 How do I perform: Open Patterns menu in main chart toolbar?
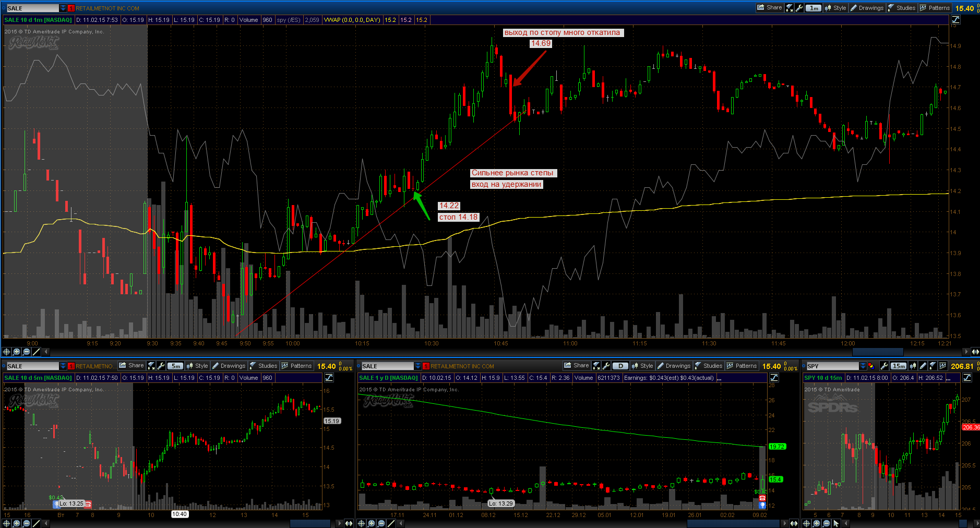(x=935, y=8)
